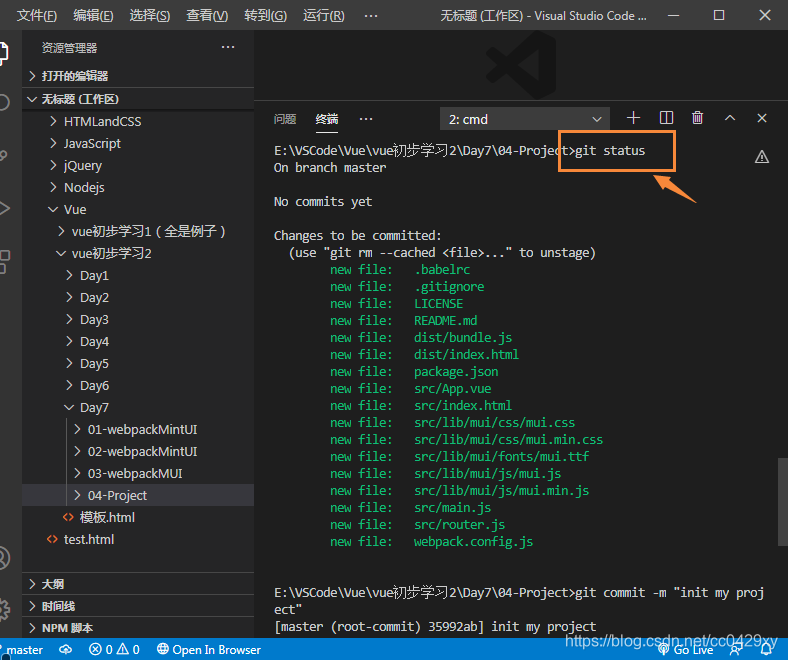
Task: Open the 文件(F) menu
Action: coord(36,16)
